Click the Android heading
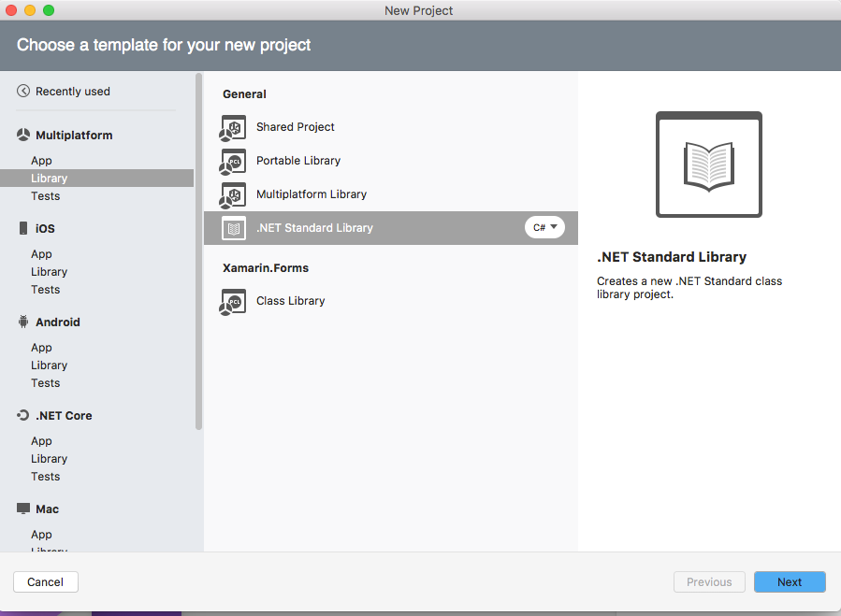This screenshot has width=841, height=616. [x=58, y=322]
